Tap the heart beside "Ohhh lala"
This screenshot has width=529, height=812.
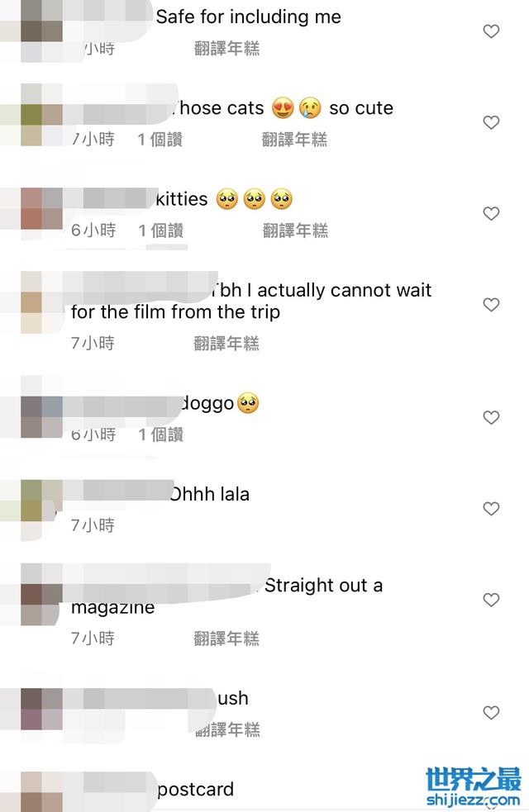(491, 509)
